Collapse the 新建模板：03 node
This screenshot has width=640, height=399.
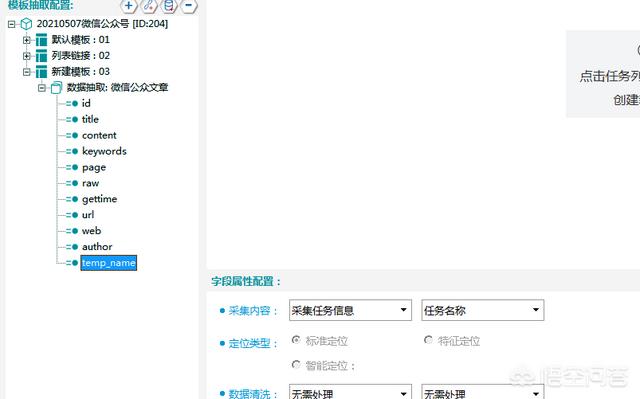click(x=27, y=72)
